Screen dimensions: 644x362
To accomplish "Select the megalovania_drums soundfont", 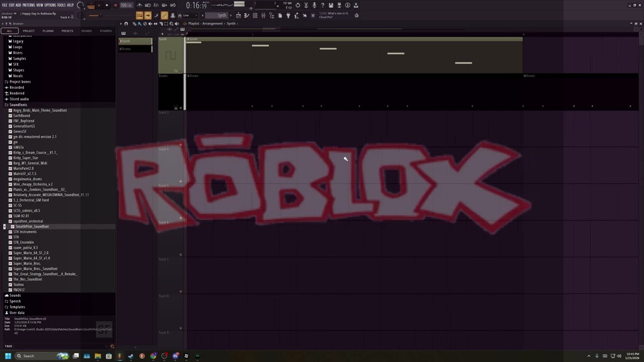I will pyautogui.click(x=28, y=179).
